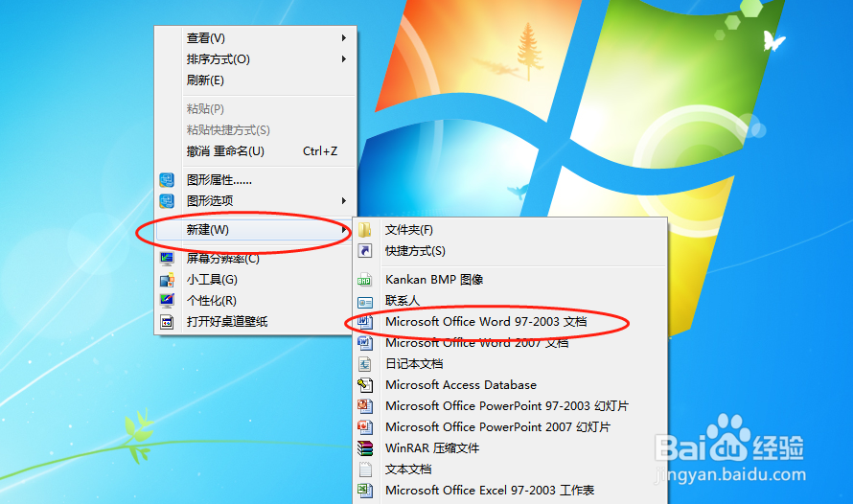853x504 pixels.
Task: Choose PowerPoint 97-2003 幻灯片 entry
Action: (510, 406)
